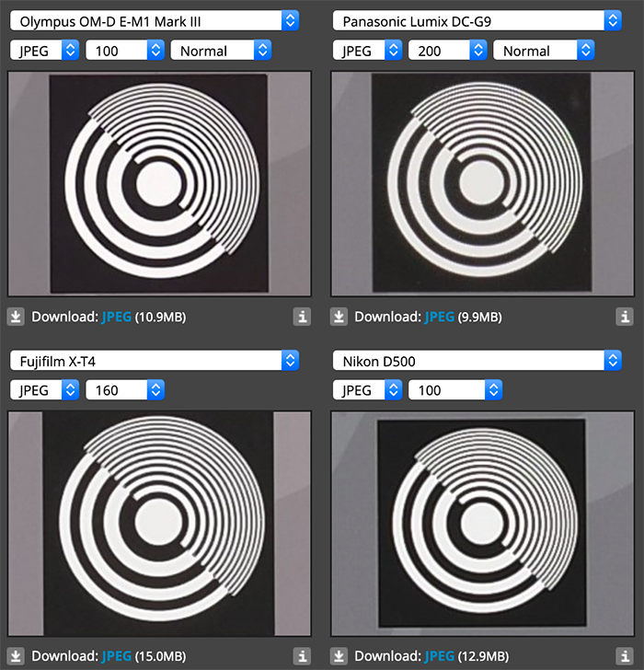Click the Panasonic Lumix test chart image

(483, 184)
